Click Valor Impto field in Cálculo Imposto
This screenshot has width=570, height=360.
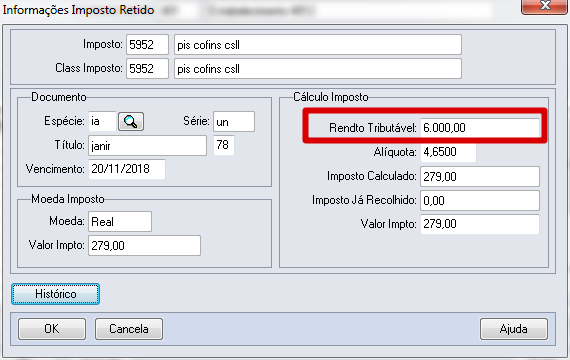click(480, 224)
